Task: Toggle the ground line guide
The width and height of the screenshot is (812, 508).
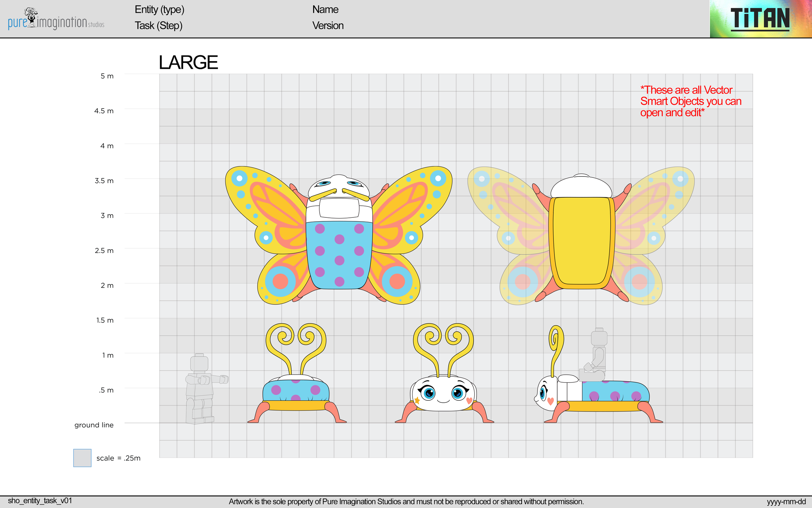Action: click(94, 425)
